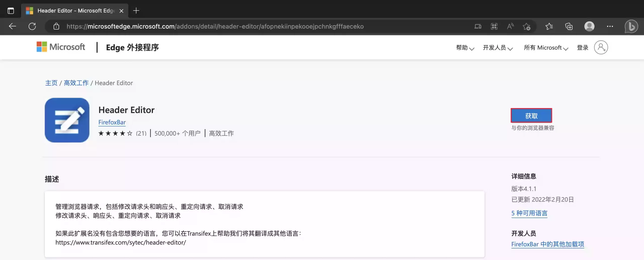
Task: Click the Header Editor extension icon
Action: point(67,120)
